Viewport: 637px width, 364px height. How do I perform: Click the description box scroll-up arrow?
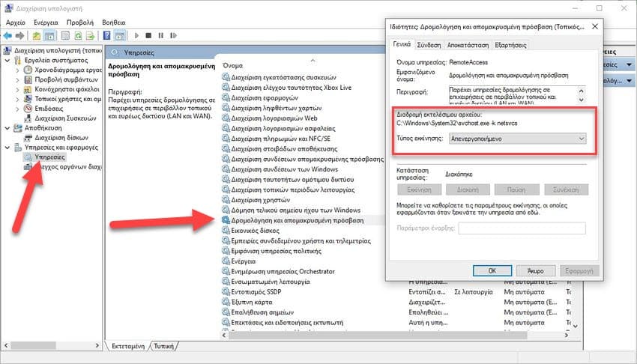tap(582, 91)
